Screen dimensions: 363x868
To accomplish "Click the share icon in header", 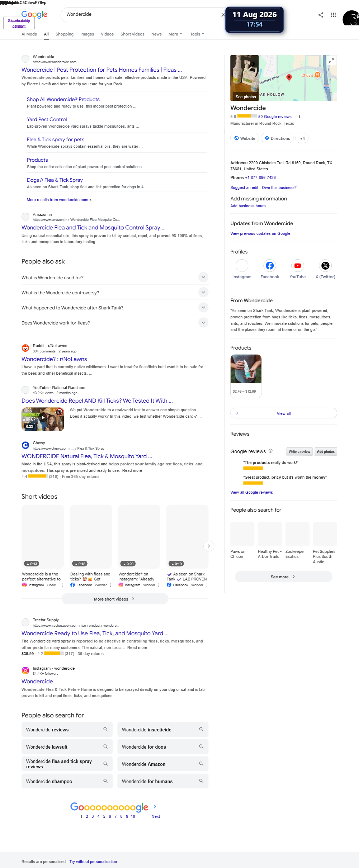I will (x=321, y=15).
